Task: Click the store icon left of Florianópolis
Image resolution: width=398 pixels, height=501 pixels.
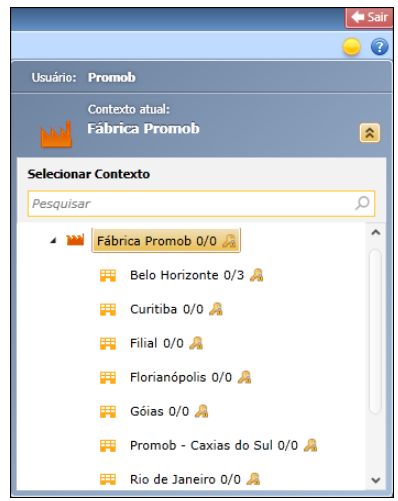Action: [x=108, y=378]
